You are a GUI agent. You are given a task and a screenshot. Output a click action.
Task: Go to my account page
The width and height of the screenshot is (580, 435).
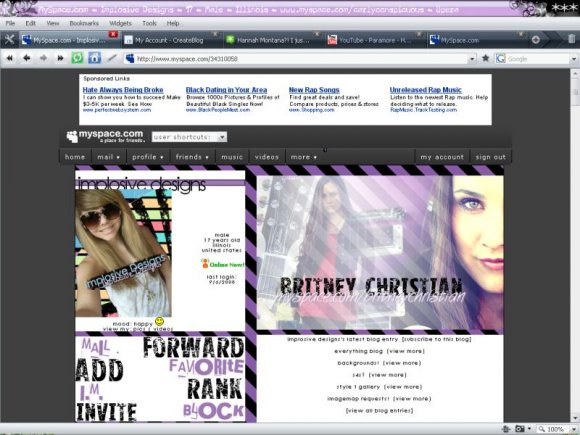[x=442, y=157]
